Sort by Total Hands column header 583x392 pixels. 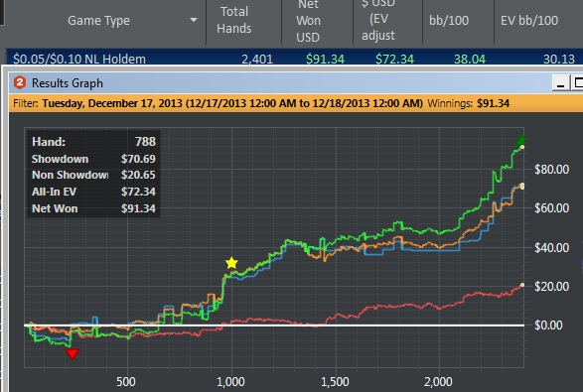pyautogui.click(x=234, y=20)
